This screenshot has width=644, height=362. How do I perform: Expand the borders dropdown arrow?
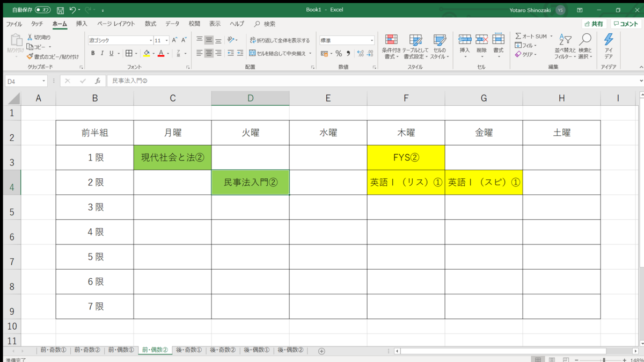(x=136, y=53)
